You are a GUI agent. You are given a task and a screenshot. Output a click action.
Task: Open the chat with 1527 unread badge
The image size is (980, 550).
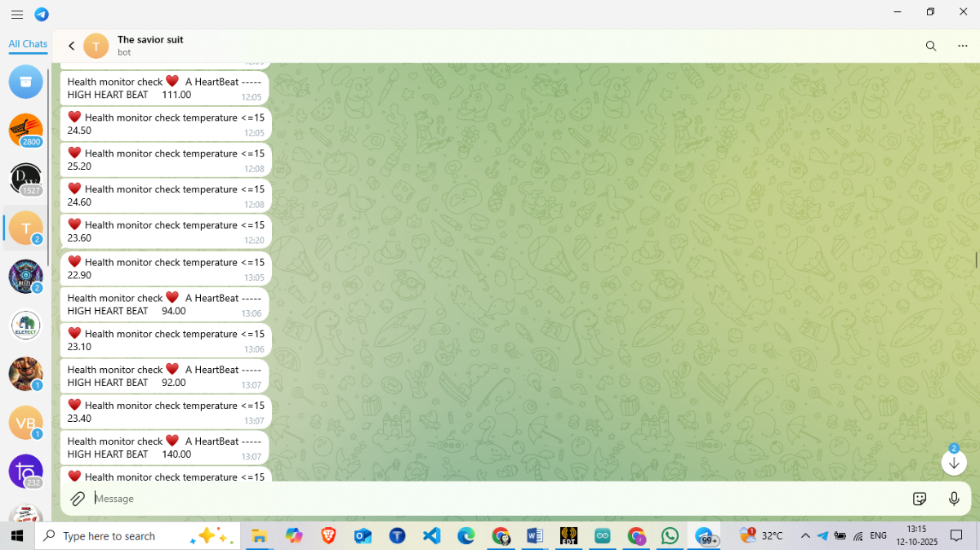click(26, 180)
